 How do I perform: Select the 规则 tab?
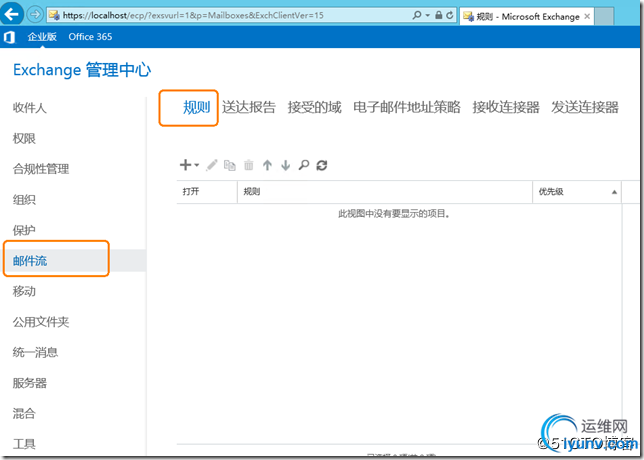pyautogui.click(x=196, y=108)
